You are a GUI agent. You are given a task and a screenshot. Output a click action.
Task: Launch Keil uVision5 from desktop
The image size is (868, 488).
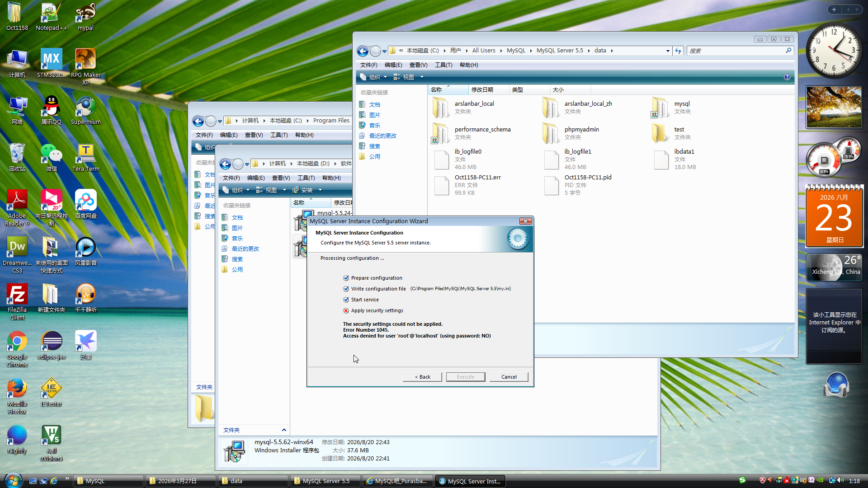51,443
